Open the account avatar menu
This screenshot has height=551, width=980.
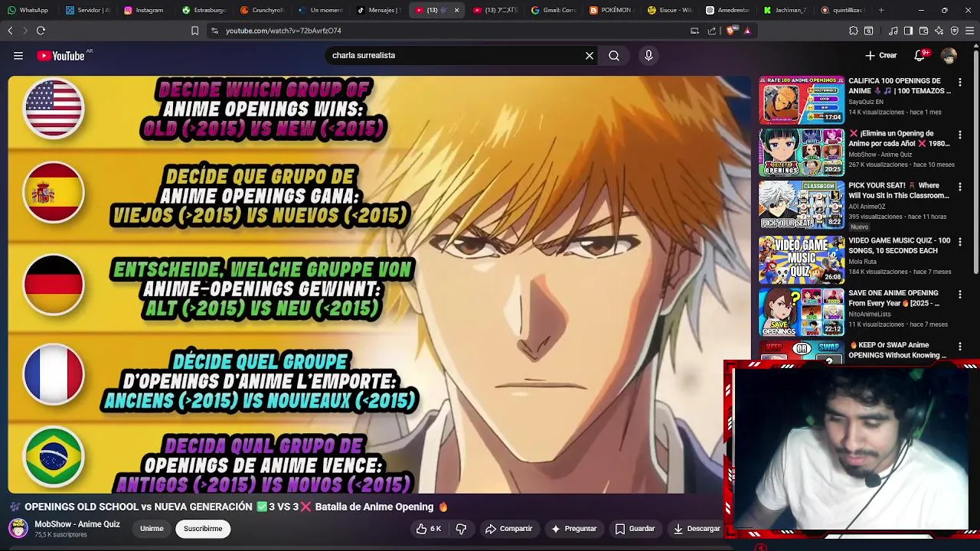[x=949, y=55]
